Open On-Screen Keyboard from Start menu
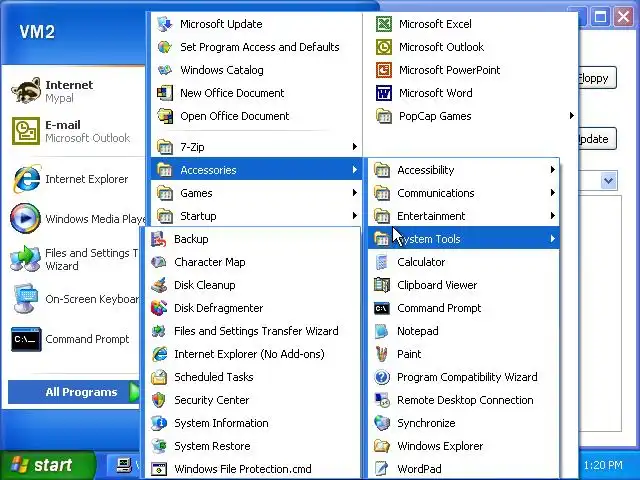 tap(75, 299)
